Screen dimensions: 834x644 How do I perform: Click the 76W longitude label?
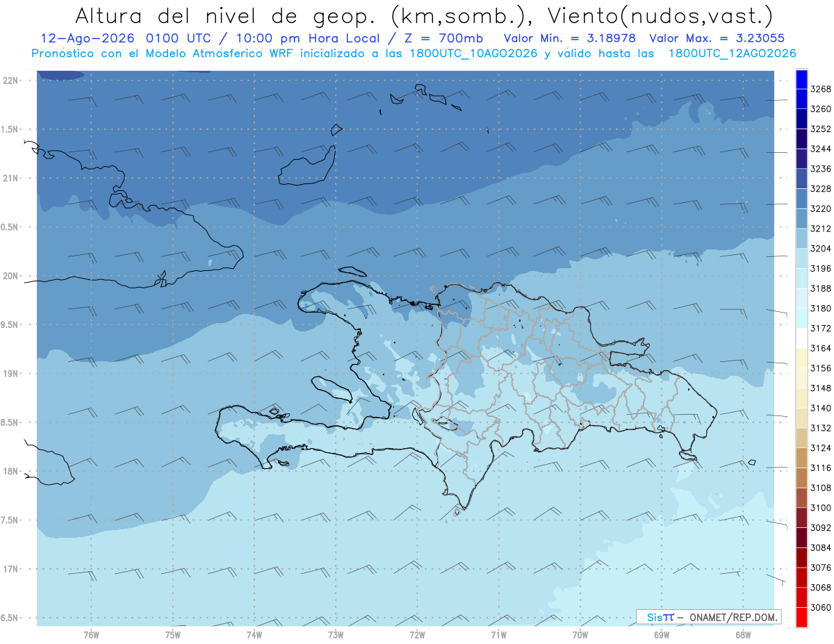(91, 635)
